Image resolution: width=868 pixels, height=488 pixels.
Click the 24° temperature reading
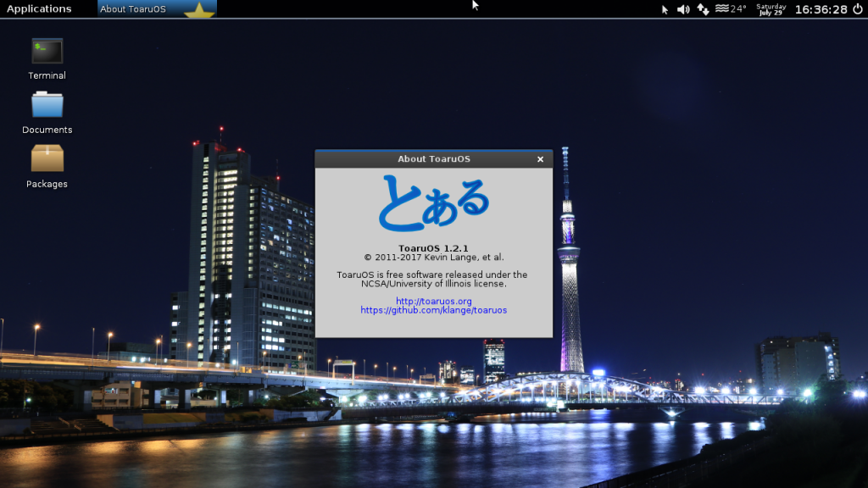(739, 8)
